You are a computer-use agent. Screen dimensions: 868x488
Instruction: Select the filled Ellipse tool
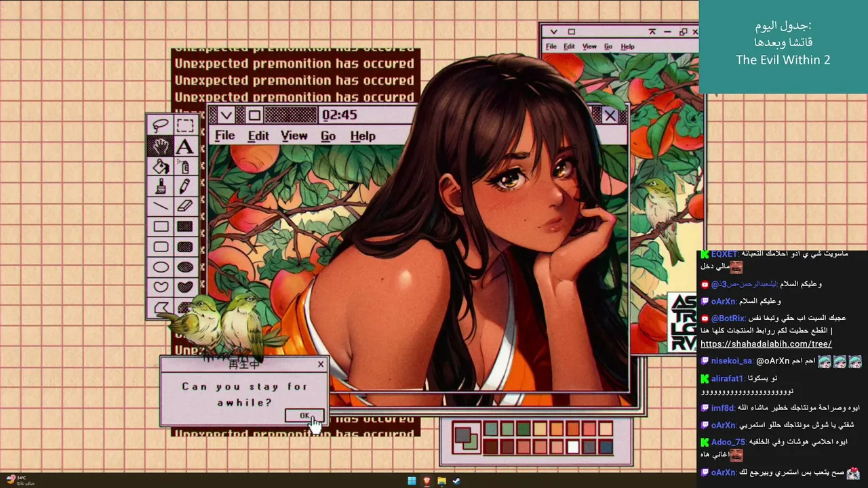184,267
